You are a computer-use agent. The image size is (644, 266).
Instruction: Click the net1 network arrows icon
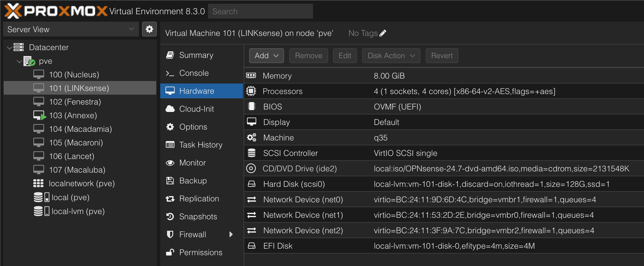pyautogui.click(x=252, y=215)
